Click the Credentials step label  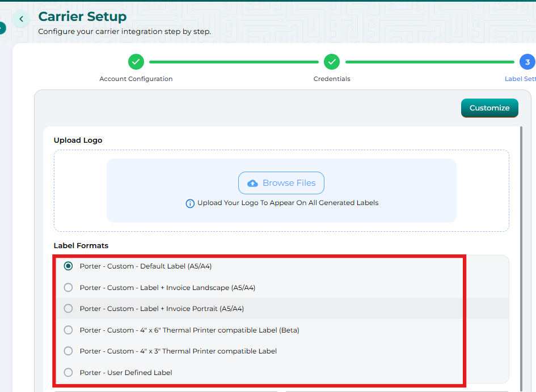click(x=332, y=79)
